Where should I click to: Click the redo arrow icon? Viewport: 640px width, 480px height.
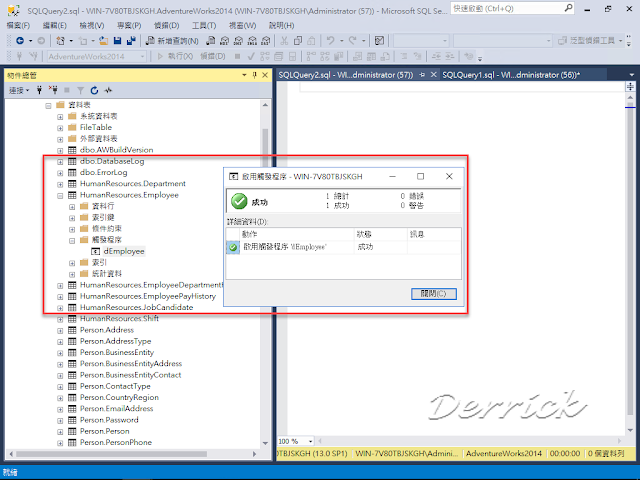click(x=353, y=40)
